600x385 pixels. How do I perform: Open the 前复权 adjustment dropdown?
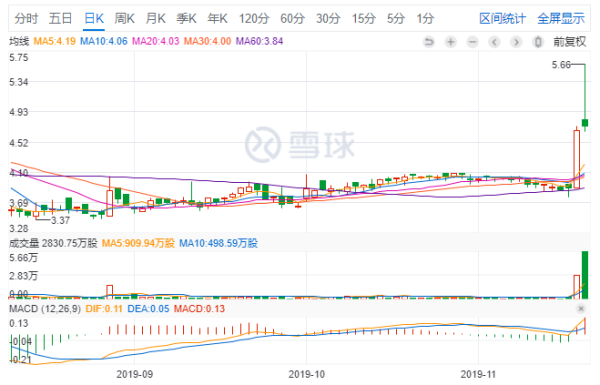pyautogui.click(x=569, y=41)
